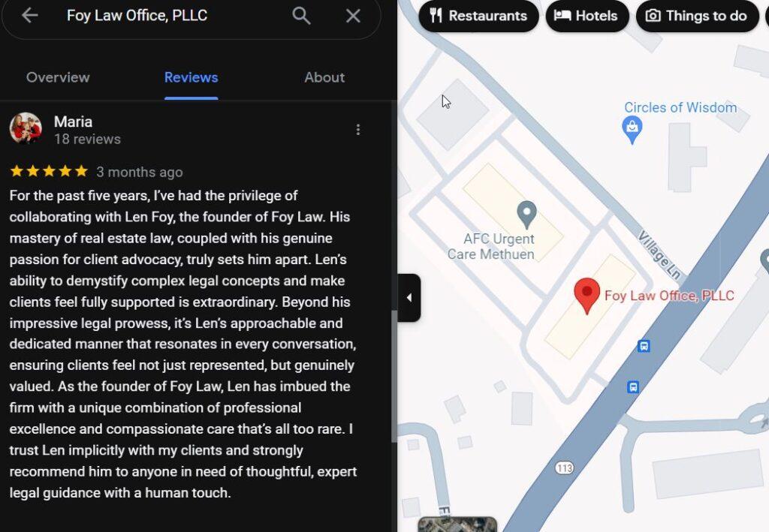Click the upper bus stop icon
The width and height of the screenshot is (769, 532).
click(x=644, y=346)
